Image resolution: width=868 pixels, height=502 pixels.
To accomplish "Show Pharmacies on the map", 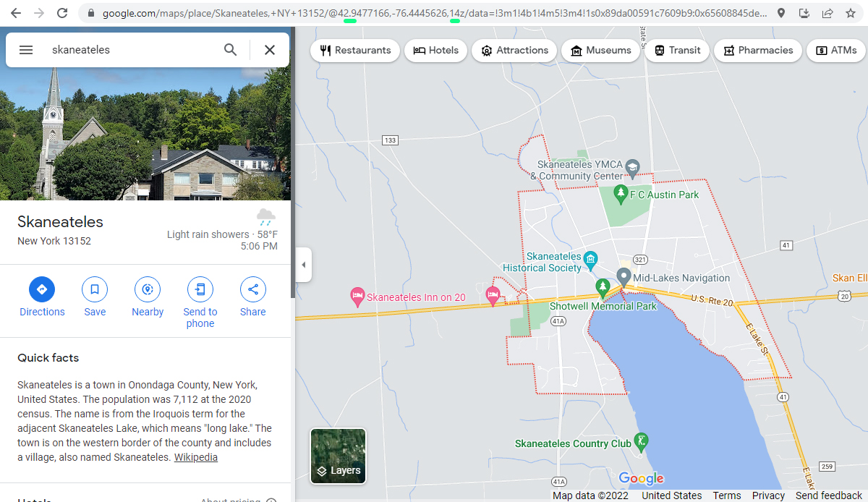I will (x=758, y=51).
